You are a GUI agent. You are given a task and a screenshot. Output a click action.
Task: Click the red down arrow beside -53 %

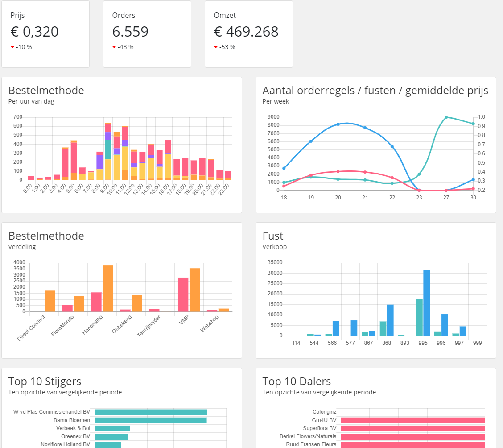(x=216, y=47)
